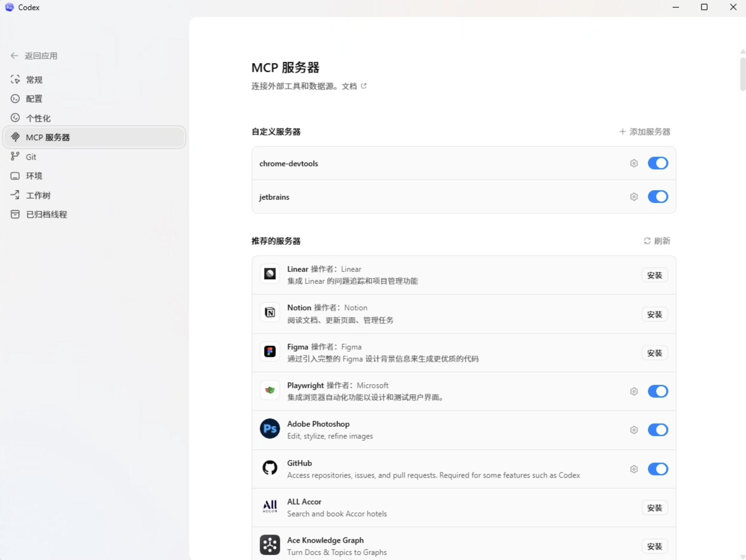746x560 pixels.
Task: Go to the 已归档线程 section
Action: tap(46, 215)
